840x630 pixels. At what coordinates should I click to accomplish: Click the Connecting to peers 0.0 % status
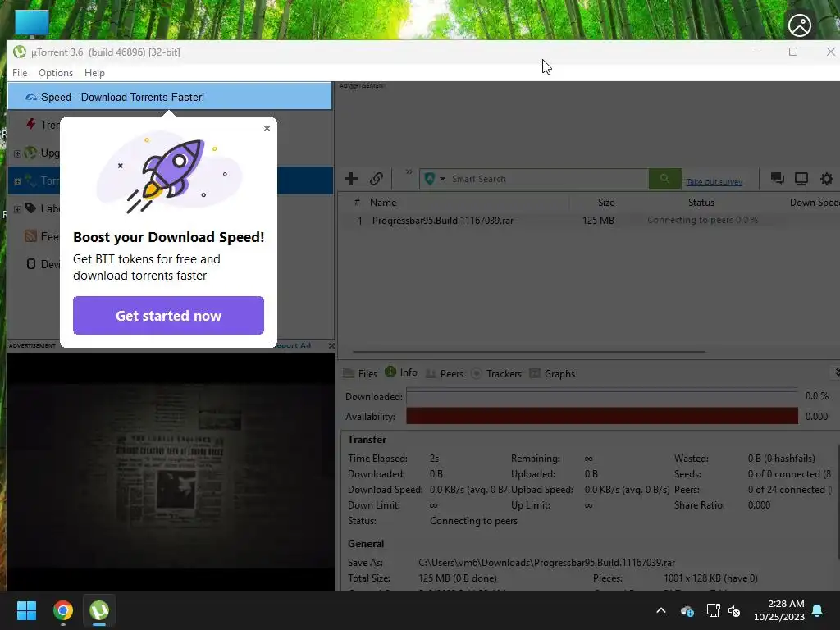pos(702,220)
